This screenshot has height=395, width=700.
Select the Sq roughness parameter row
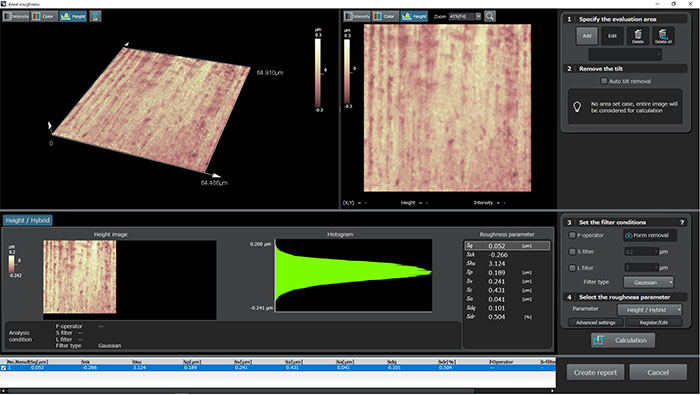(x=507, y=245)
